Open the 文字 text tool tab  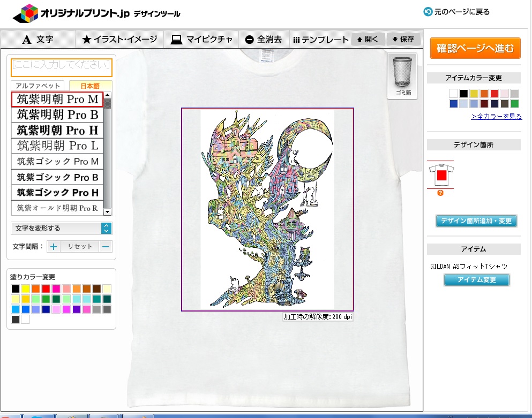pos(38,39)
